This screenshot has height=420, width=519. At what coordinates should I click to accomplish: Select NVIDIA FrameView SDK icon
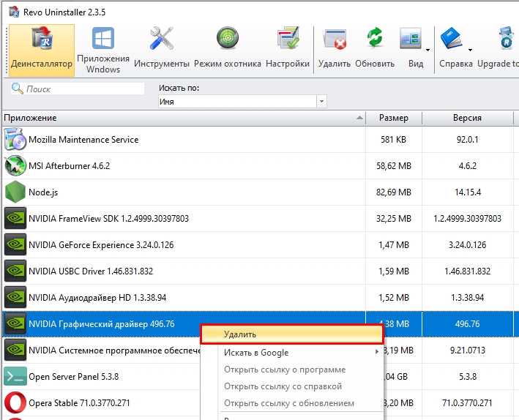(x=15, y=218)
